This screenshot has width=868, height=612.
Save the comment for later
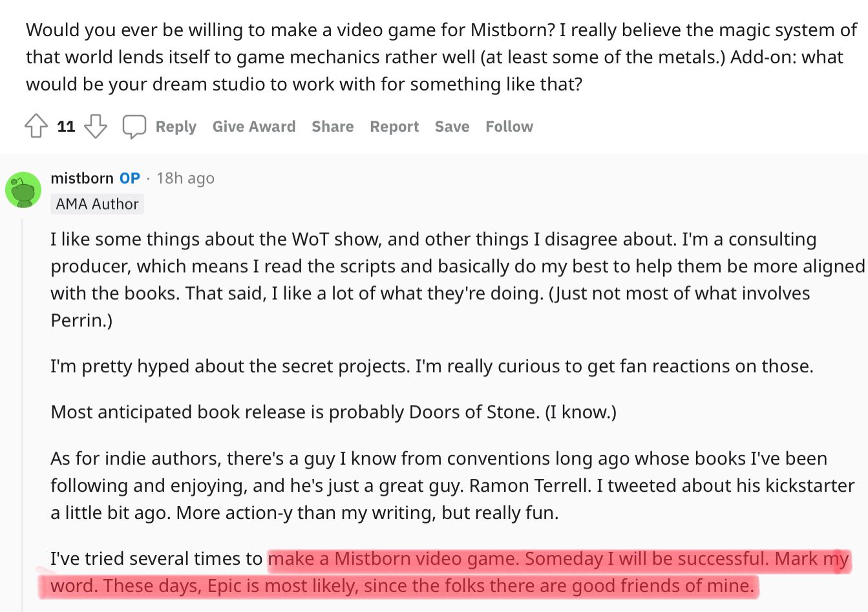pyautogui.click(x=452, y=127)
